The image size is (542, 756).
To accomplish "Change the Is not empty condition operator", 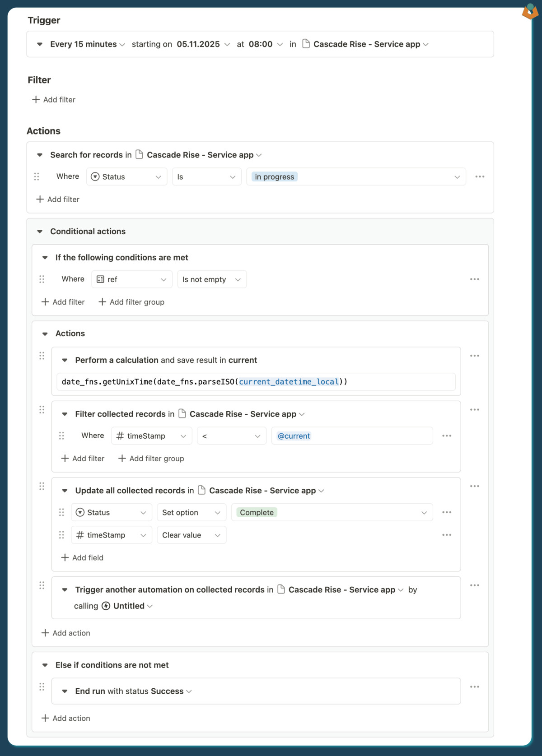I will tap(211, 279).
